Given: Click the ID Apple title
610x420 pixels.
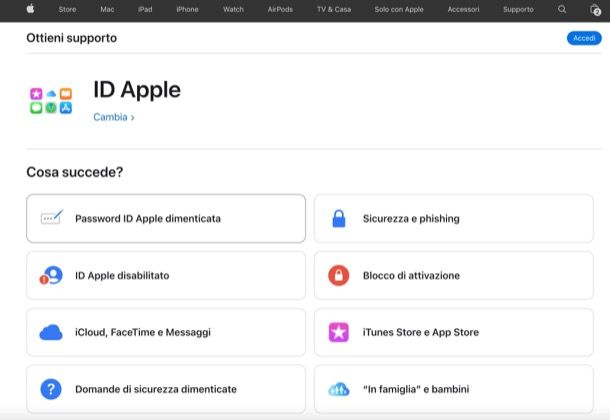Looking at the screenshot, I should [x=137, y=90].
